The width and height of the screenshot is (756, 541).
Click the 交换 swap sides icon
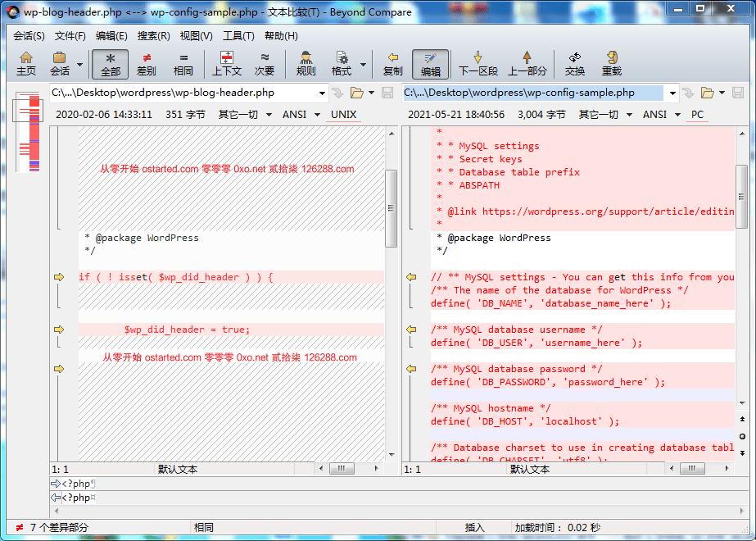pos(575,64)
